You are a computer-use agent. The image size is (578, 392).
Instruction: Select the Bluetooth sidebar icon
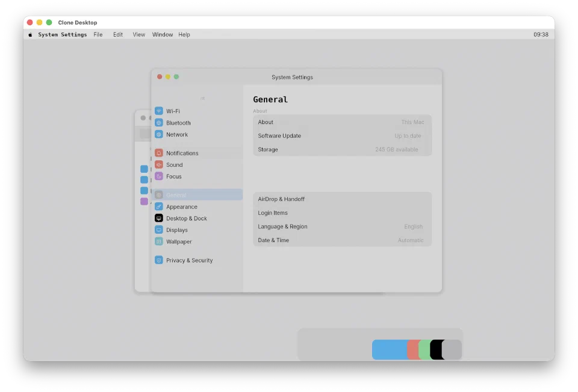pos(159,123)
